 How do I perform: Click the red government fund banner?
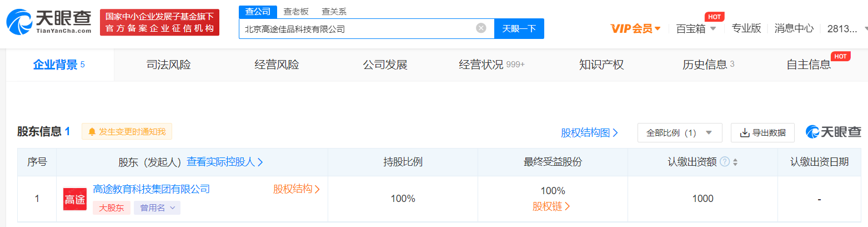click(x=159, y=22)
